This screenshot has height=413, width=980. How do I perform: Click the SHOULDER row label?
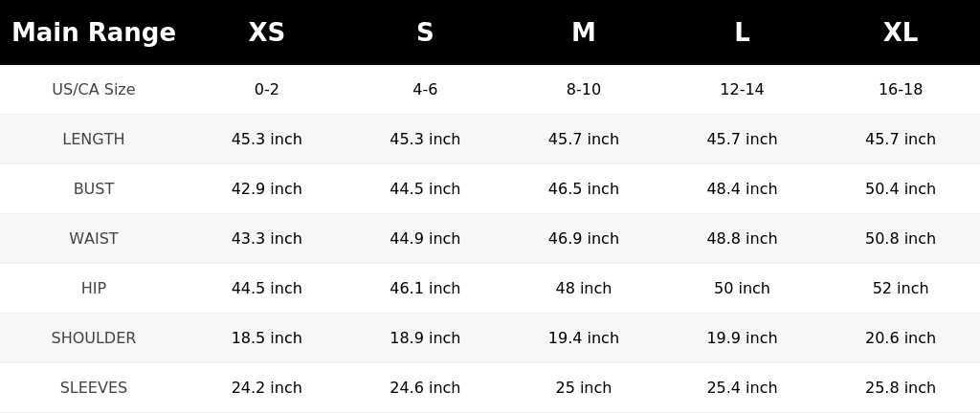94,337
